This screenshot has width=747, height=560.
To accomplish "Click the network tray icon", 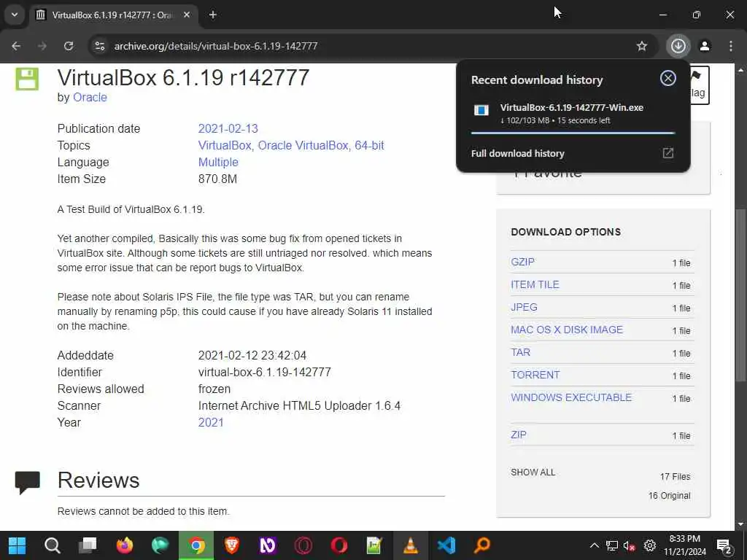I will (x=612, y=545).
